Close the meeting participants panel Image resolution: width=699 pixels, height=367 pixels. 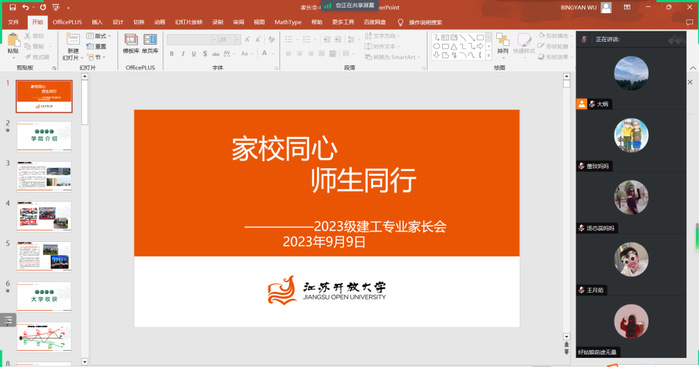pyautogui.click(x=690, y=82)
